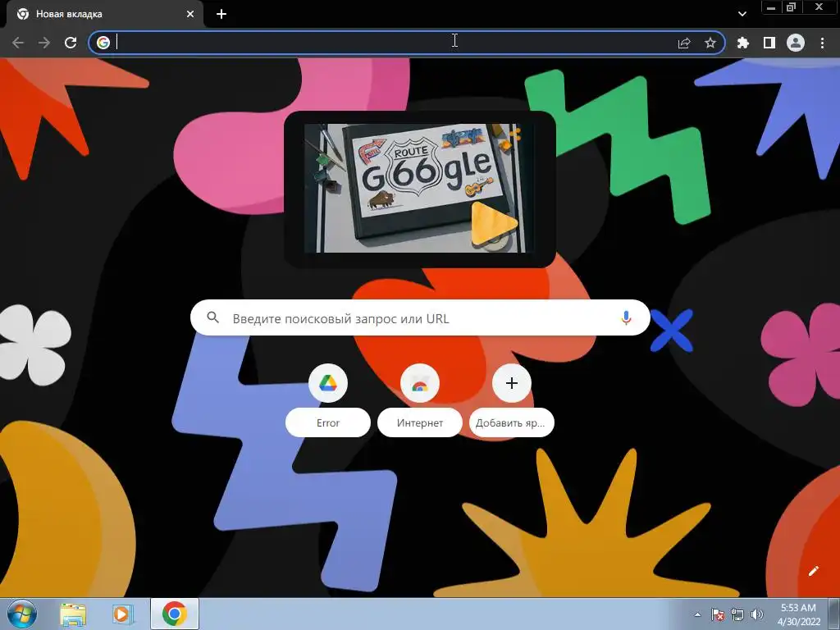Play the Route 66 Google doodle
Viewport: 840px width, 630px height.
click(x=494, y=225)
